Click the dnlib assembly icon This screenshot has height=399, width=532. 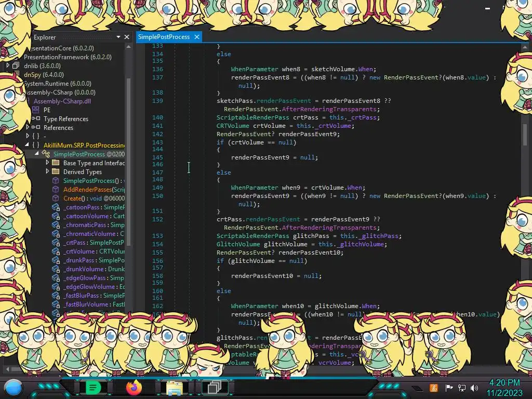16,65
